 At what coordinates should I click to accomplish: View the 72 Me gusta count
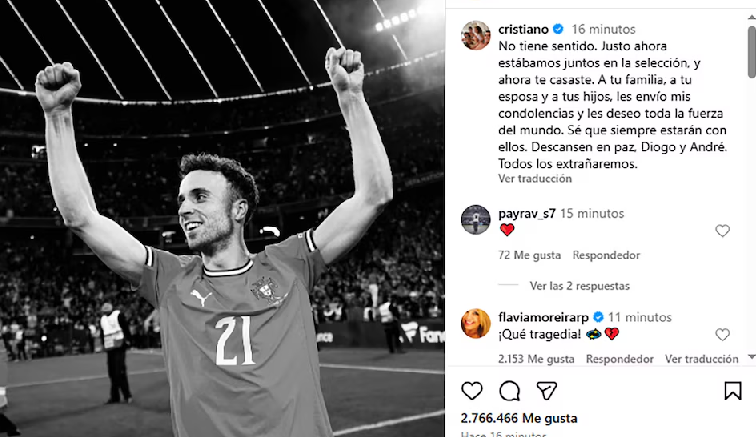pyautogui.click(x=529, y=255)
